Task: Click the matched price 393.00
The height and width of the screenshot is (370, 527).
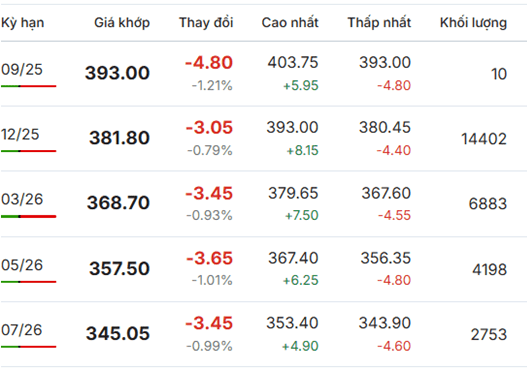Action: click(117, 73)
